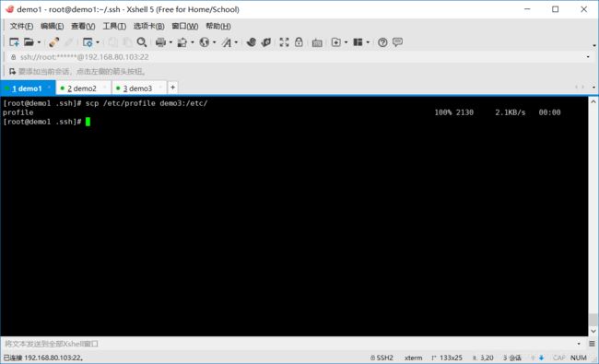This screenshot has height=364, width=599.
Task: Click terminal scrollbar up arrow
Action: tap(593, 102)
